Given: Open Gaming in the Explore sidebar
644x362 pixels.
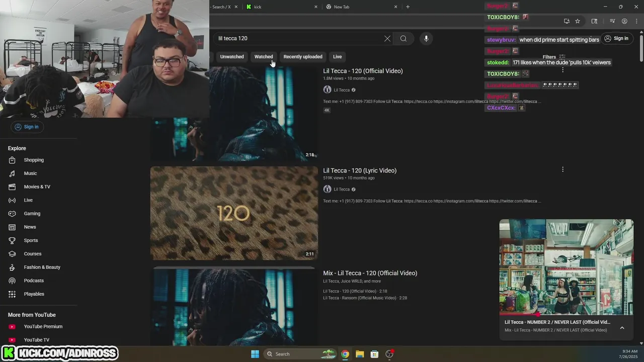Looking at the screenshot, I should click(x=32, y=214).
